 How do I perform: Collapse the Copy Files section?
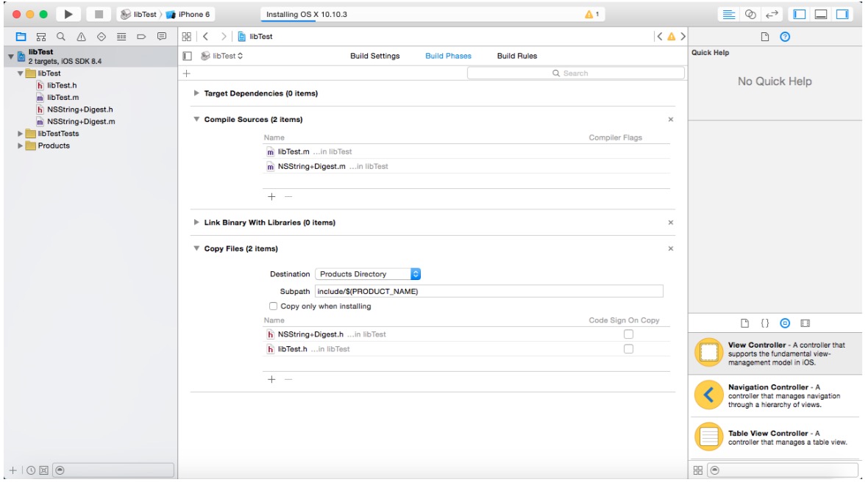pos(196,248)
